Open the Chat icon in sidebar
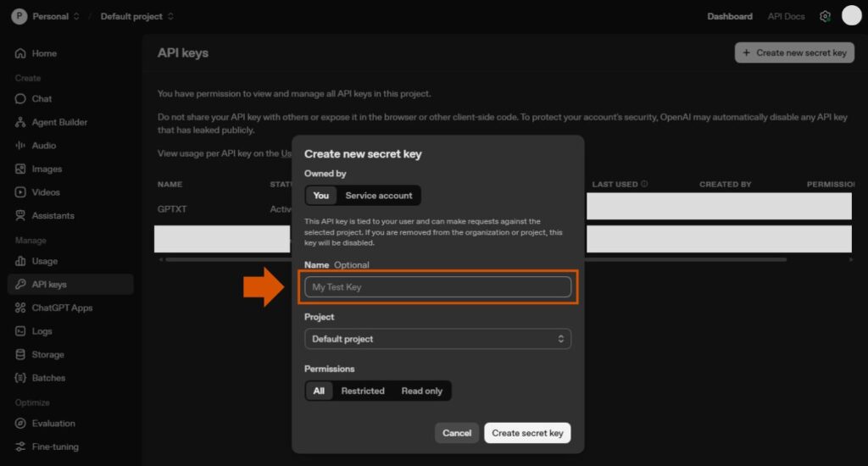 (x=20, y=98)
